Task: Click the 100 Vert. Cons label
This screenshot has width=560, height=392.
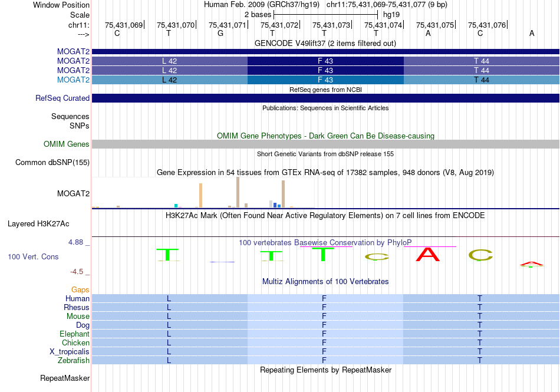Action: click(33, 256)
